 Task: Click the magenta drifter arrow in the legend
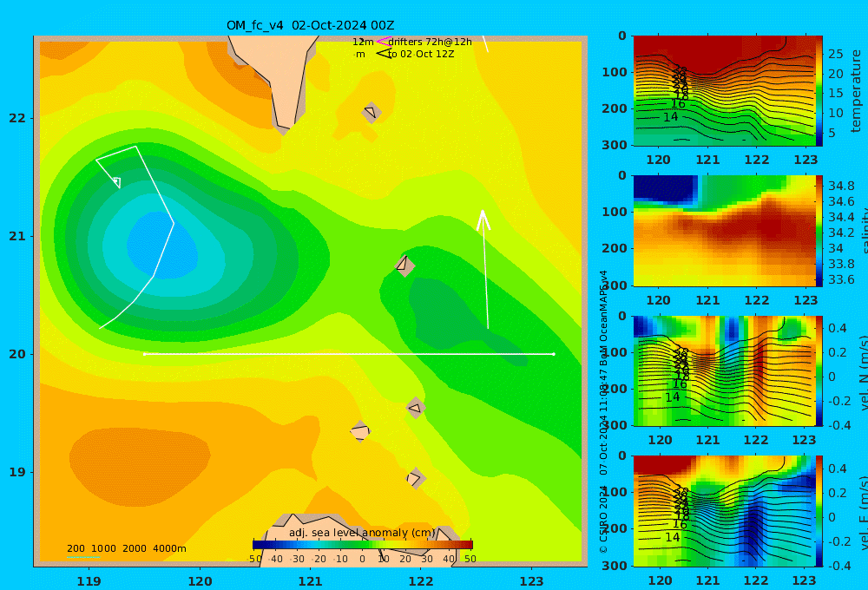(x=383, y=41)
